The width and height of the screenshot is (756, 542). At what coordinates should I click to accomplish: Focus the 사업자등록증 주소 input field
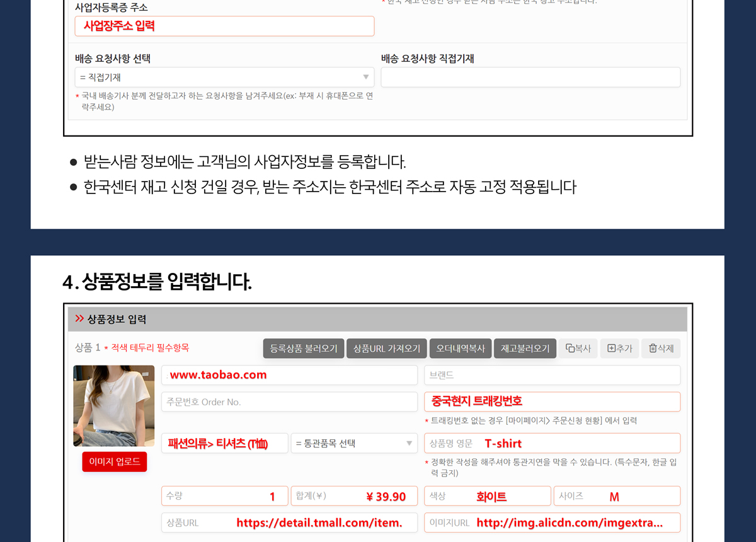click(x=224, y=26)
